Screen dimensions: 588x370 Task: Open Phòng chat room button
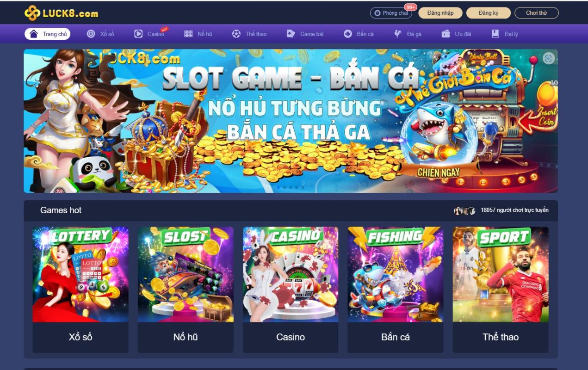click(x=391, y=13)
